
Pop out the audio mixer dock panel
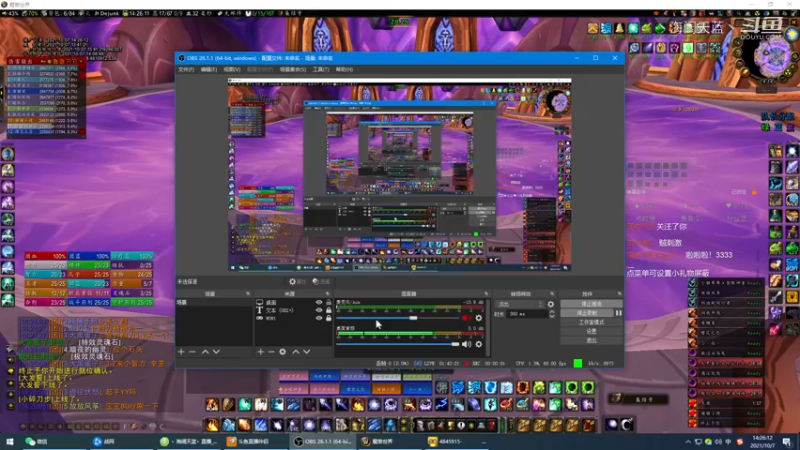coord(486,294)
